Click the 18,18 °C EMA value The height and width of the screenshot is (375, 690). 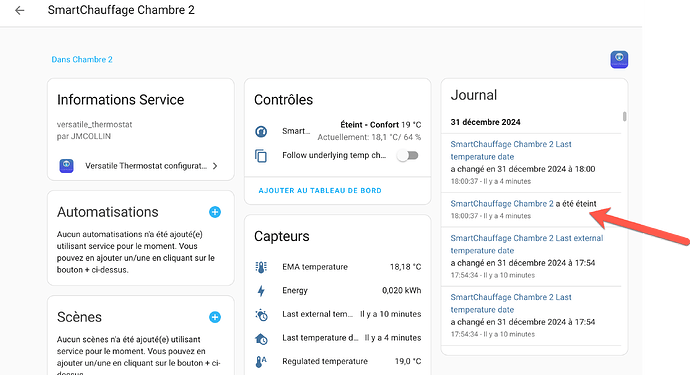(x=405, y=267)
